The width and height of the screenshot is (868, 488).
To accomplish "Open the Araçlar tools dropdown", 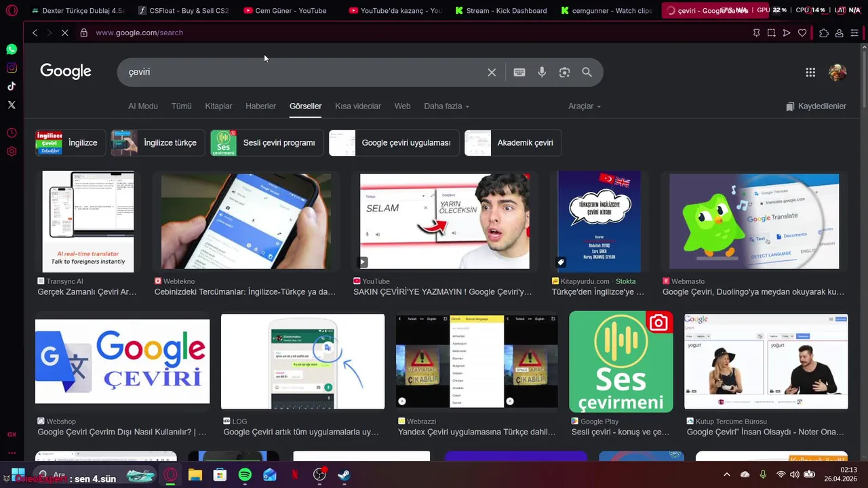I will coord(585,106).
